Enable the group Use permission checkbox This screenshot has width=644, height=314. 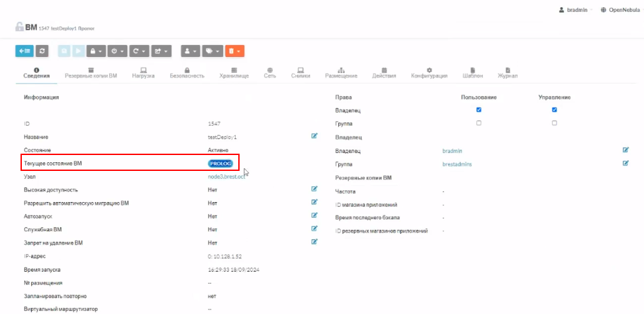tap(479, 123)
